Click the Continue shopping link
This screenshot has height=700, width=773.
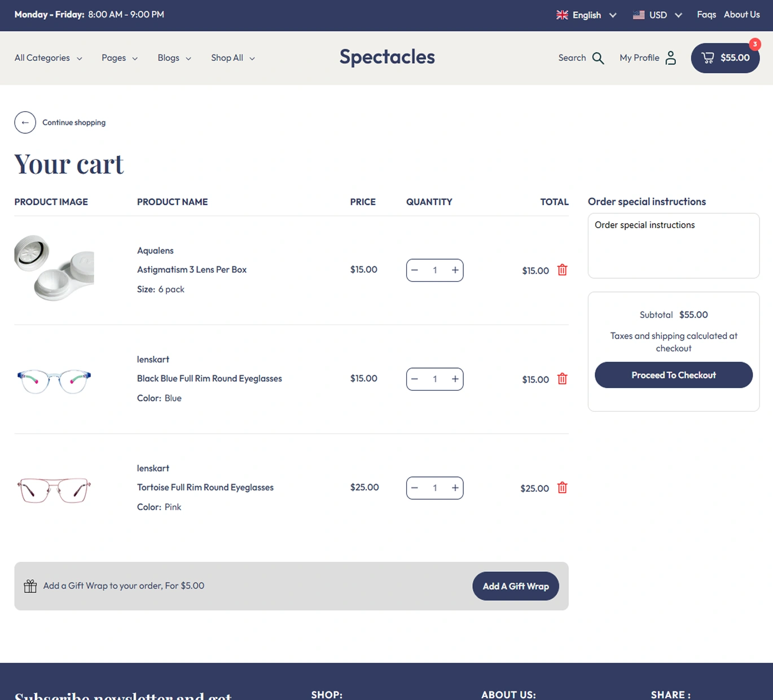[74, 123]
